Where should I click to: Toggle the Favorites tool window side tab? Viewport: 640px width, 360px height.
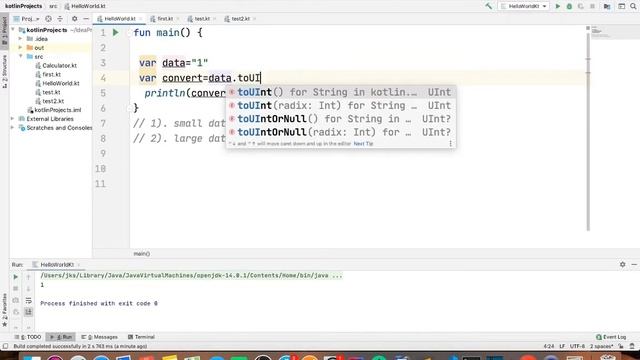(x=4, y=310)
